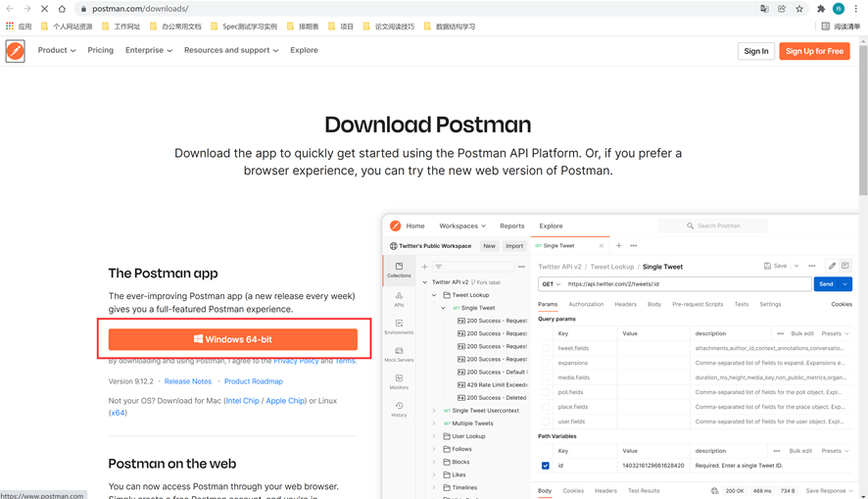Expand the Follows folder in the preview
The width and height of the screenshot is (868, 499).
coord(434,449)
